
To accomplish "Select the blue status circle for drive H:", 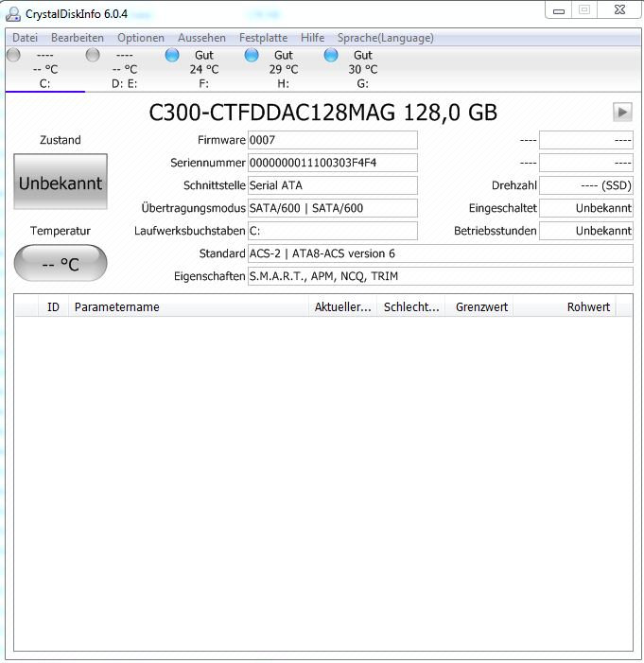I will coord(252,55).
